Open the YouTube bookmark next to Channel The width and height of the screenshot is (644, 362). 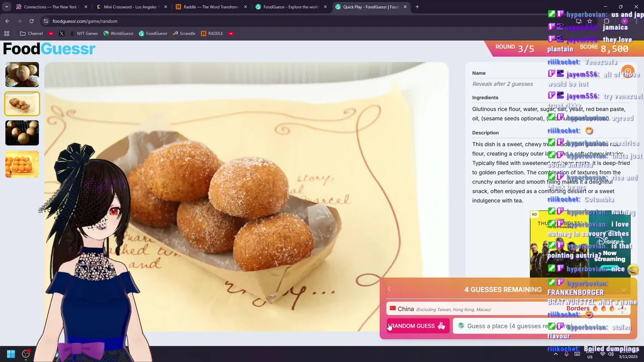pos(51,34)
